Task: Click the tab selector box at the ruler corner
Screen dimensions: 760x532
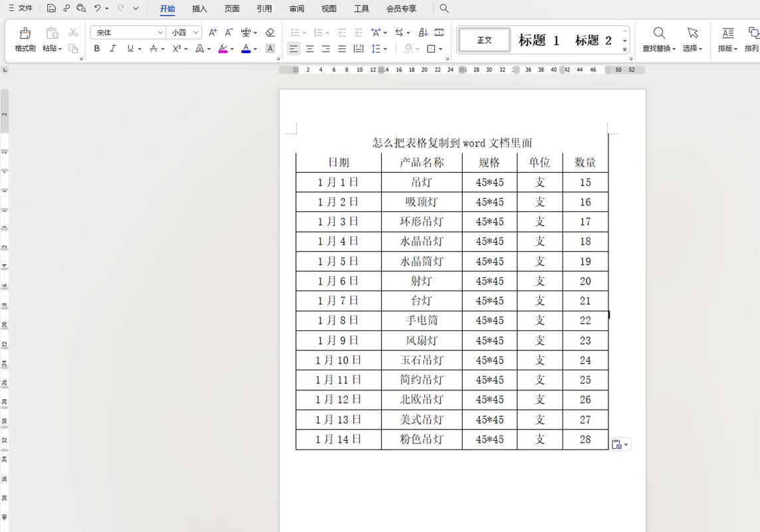Action: [5, 70]
